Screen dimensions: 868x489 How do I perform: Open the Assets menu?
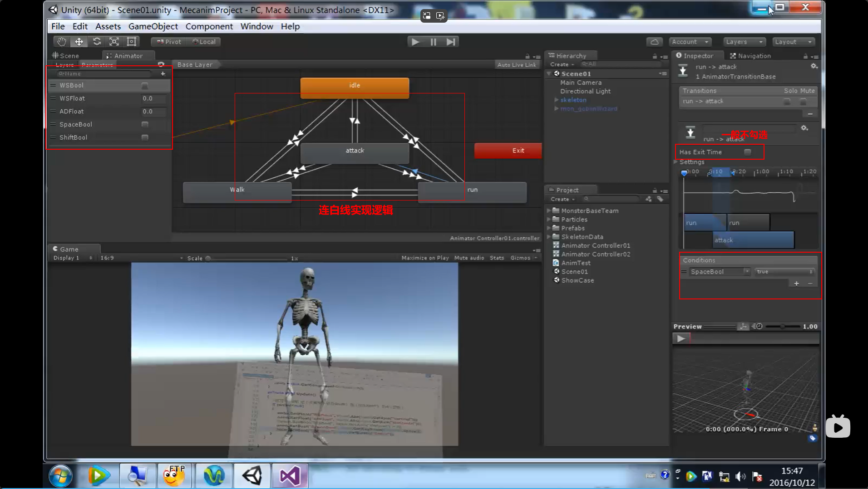pyautogui.click(x=108, y=26)
